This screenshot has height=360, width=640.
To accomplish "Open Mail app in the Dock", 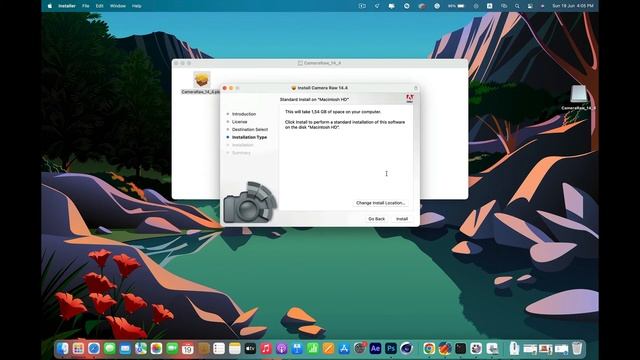I will (125, 348).
